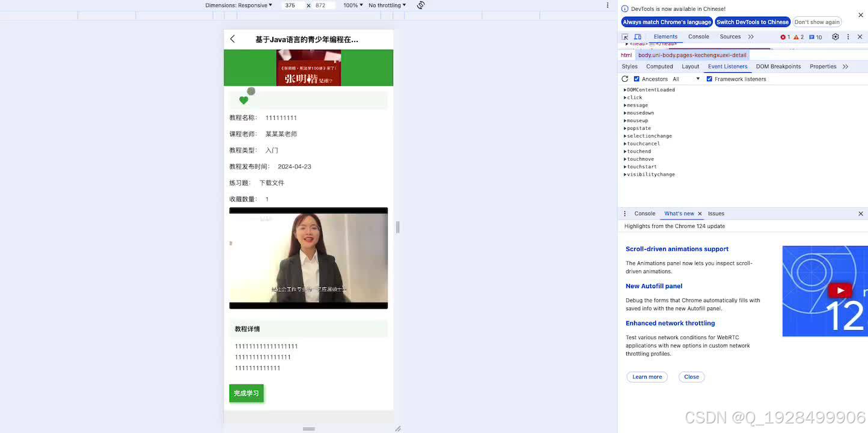Close the bottom drawer panel

860,213
